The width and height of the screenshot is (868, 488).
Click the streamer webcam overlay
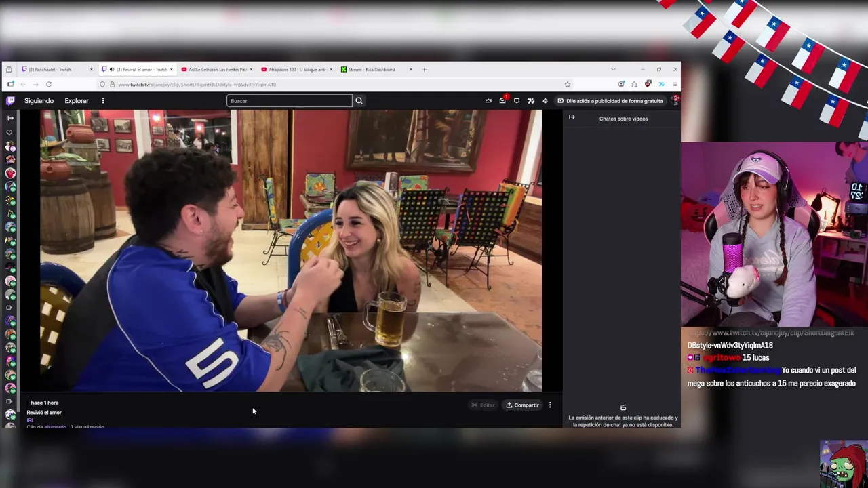pyautogui.click(x=774, y=234)
